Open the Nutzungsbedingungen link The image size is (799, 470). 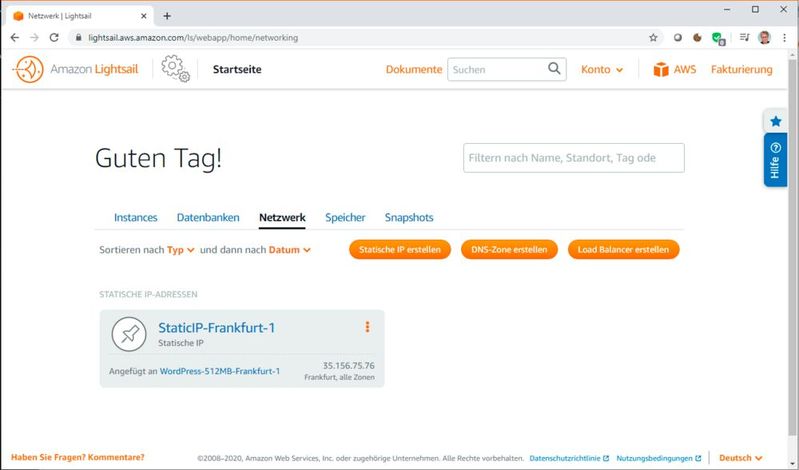coord(658,458)
